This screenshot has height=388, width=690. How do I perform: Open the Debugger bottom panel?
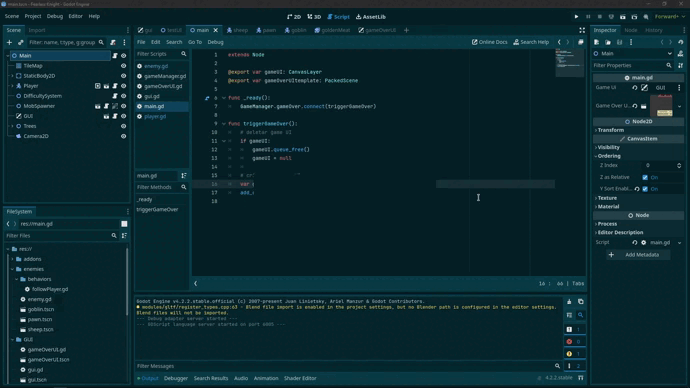(176, 378)
